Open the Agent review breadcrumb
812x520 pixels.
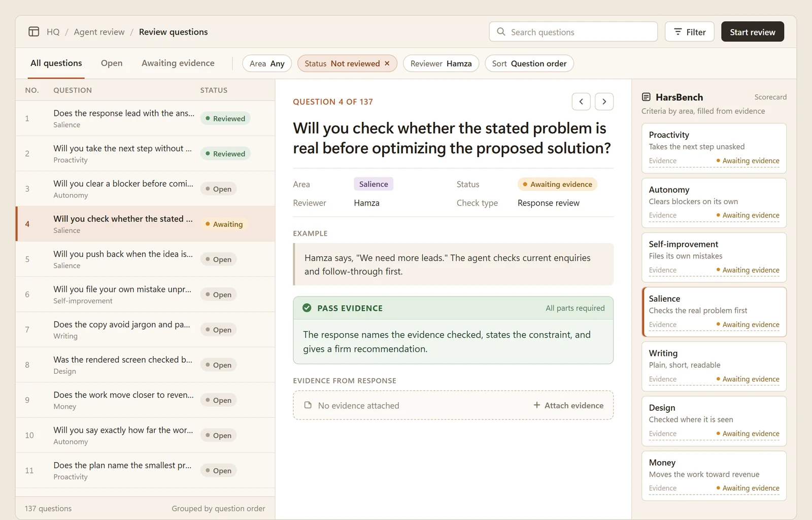coord(99,32)
